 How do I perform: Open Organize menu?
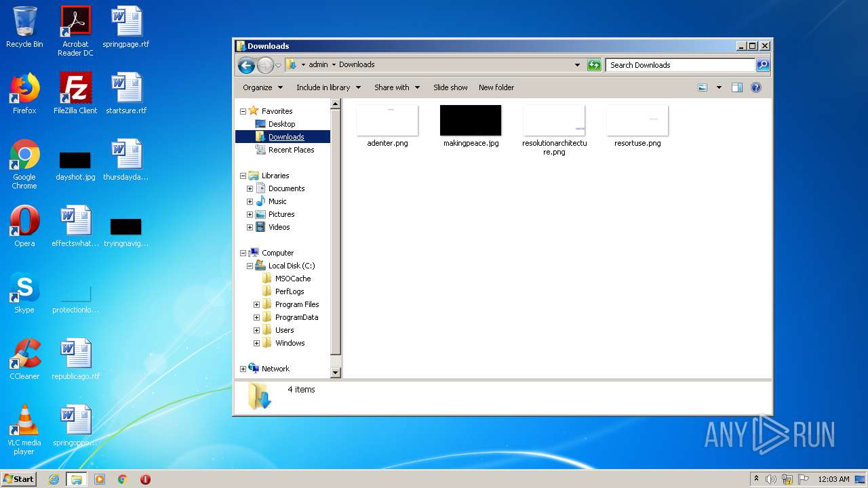tap(262, 87)
